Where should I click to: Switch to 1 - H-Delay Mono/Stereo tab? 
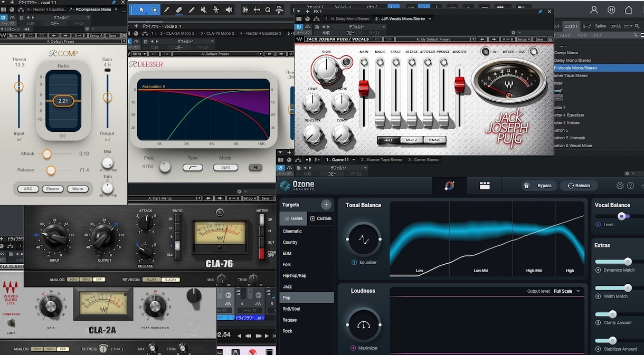pos(347,18)
